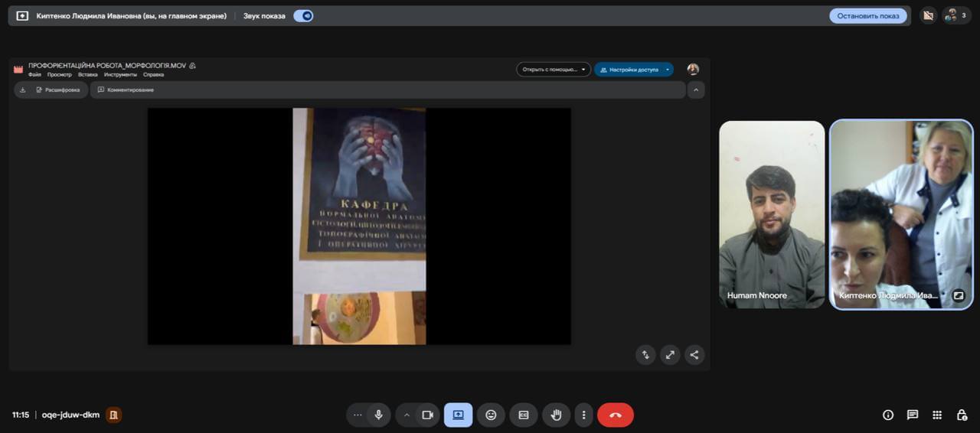Image resolution: width=980 pixels, height=433 pixels.
Task: Toggle the microphone mute button
Action: [x=378, y=415]
